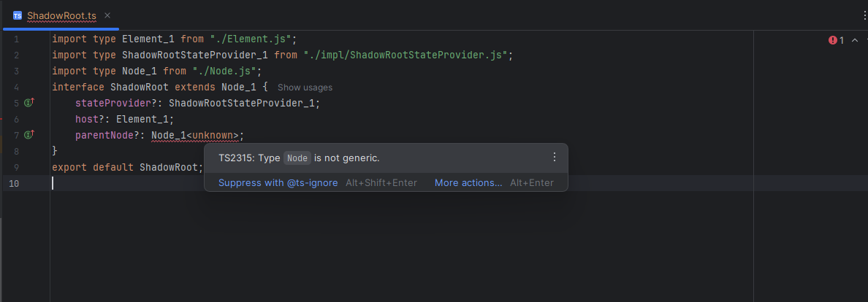Viewport: 868px width, 302px height.
Task: Go to next highlighted error with down arrow
Action: pyautogui.click(x=867, y=40)
